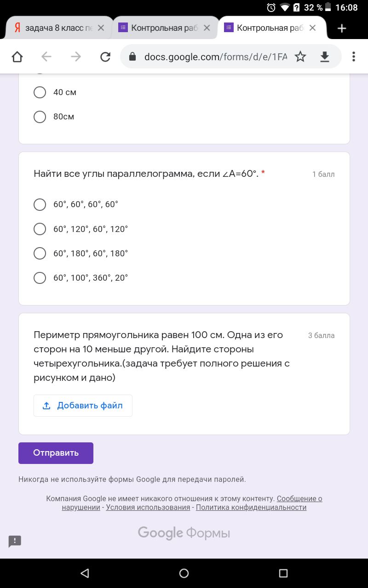
Task: Open the Политика конфиденциальности link
Action: pyautogui.click(x=251, y=508)
